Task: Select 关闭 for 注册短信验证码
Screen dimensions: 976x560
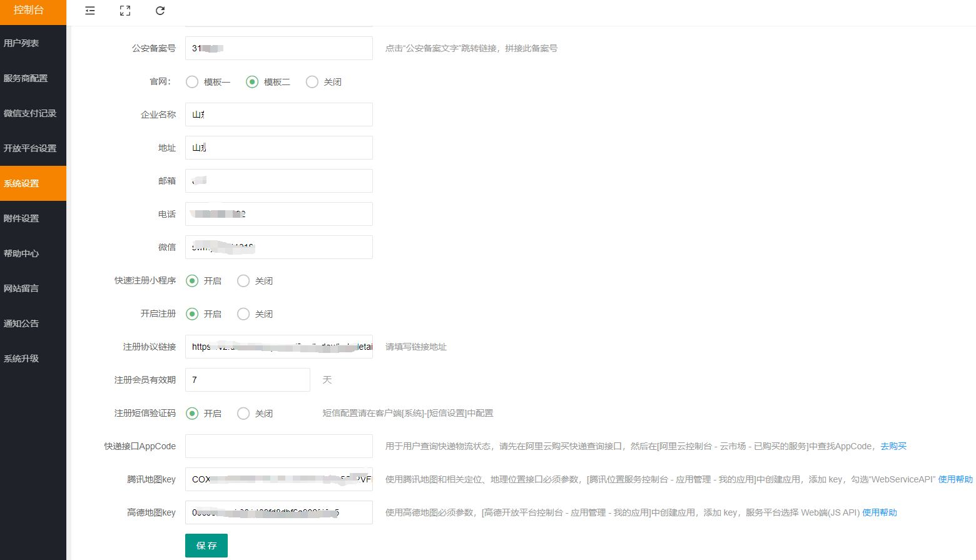Action: pos(243,414)
